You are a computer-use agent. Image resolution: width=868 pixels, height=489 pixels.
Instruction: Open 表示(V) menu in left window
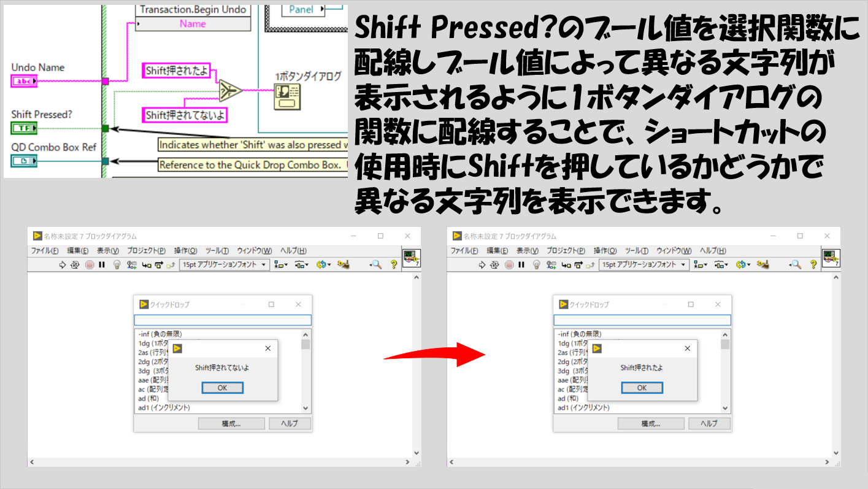coord(108,250)
